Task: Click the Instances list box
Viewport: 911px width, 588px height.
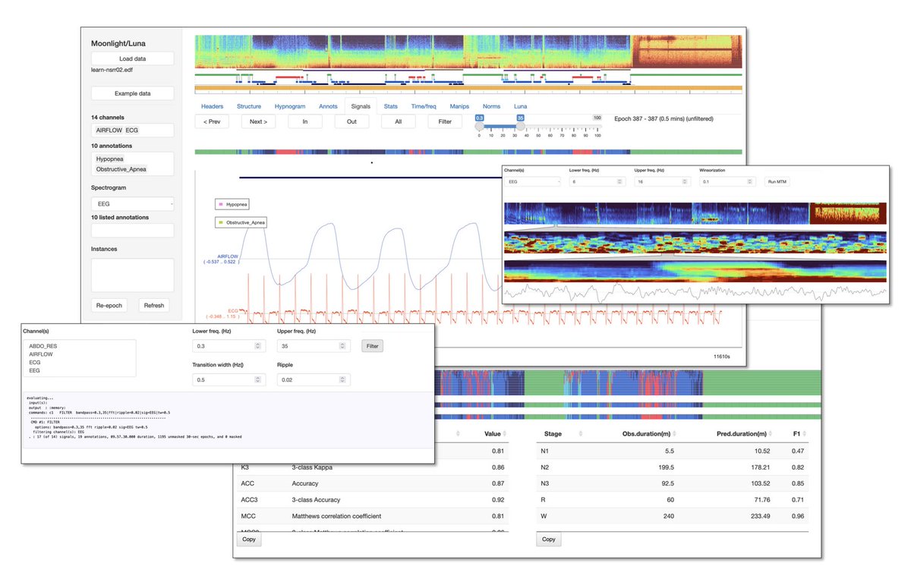Action: pyautogui.click(x=132, y=275)
